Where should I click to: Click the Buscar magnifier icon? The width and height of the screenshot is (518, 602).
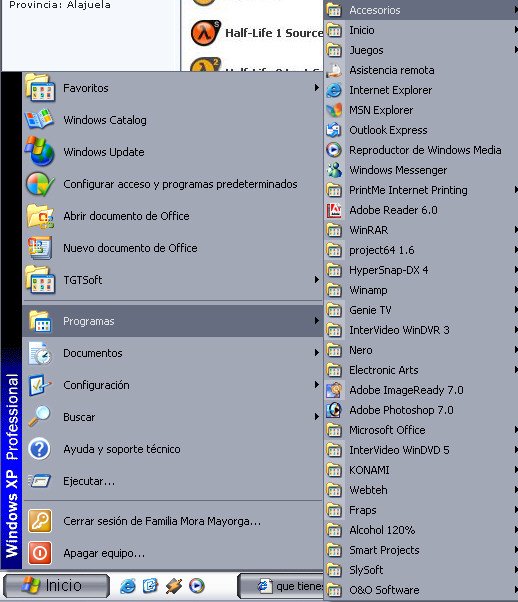tap(40, 417)
